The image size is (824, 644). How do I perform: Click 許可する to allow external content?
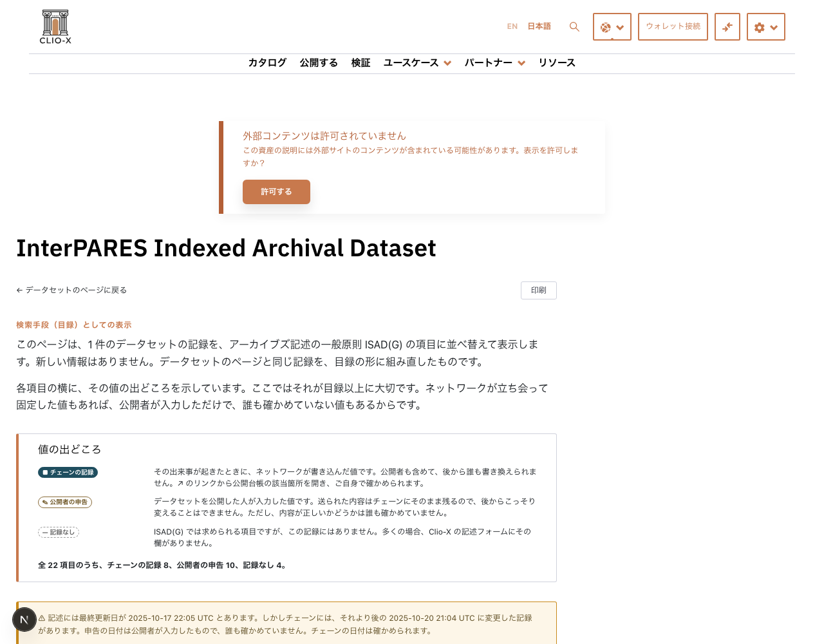[276, 192]
